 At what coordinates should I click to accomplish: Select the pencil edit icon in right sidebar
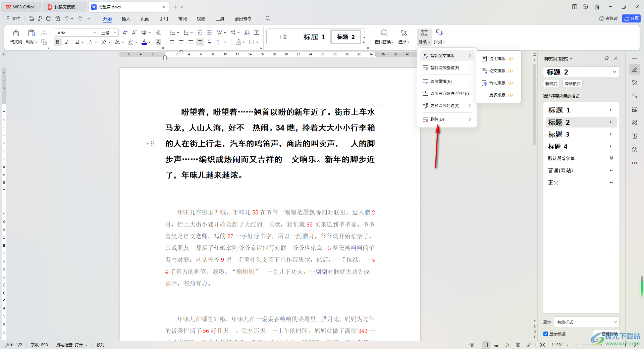[635, 69]
